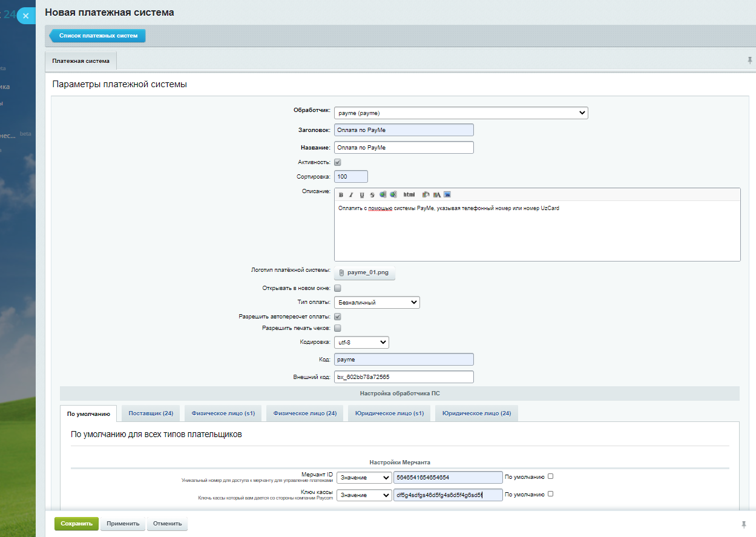Enable Открывать в новом окне checkbox

(338, 288)
